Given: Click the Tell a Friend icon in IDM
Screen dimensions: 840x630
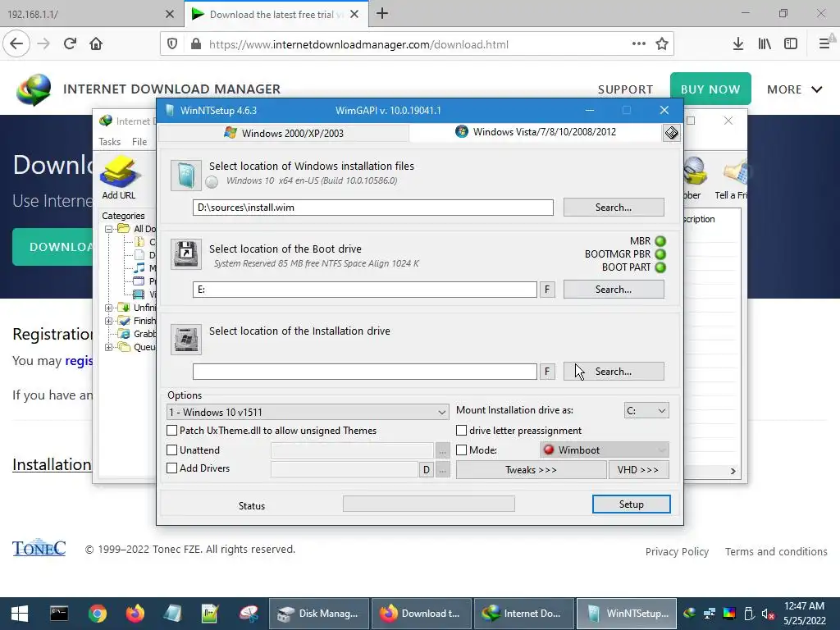Looking at the screenshot, I should 735,171.
